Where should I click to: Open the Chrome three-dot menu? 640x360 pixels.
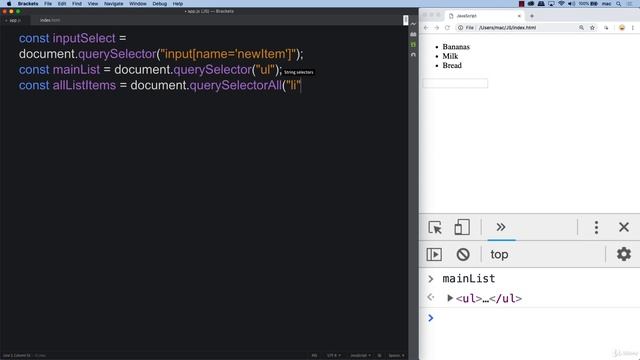tap(633, 28)
